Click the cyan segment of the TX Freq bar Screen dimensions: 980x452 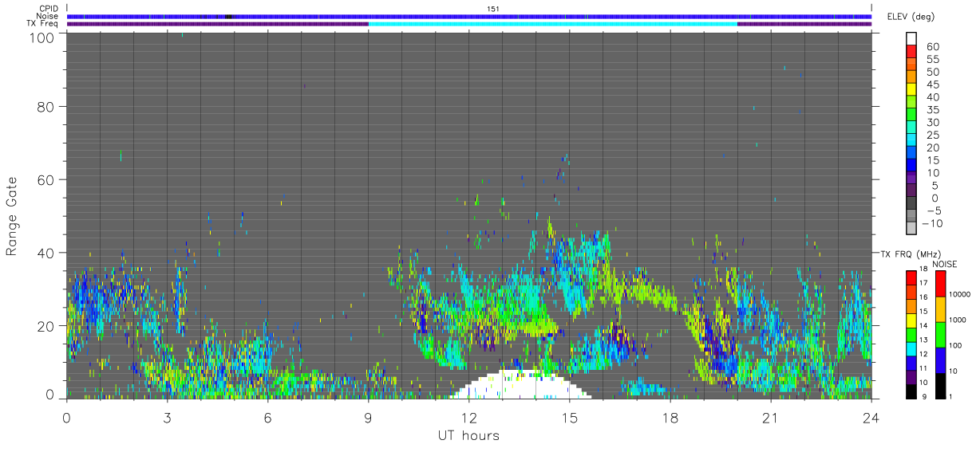(x=552, y=24)
